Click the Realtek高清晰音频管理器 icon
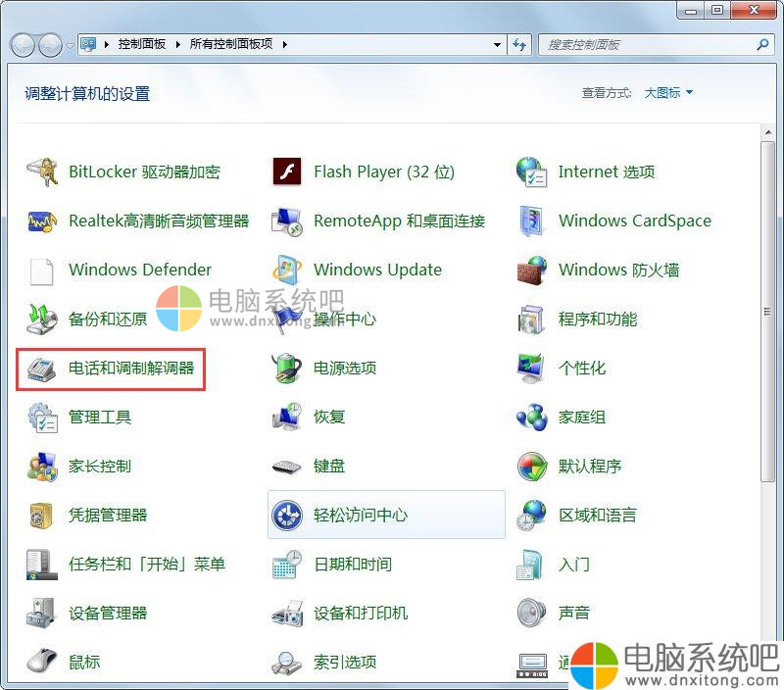 point(42,221)
